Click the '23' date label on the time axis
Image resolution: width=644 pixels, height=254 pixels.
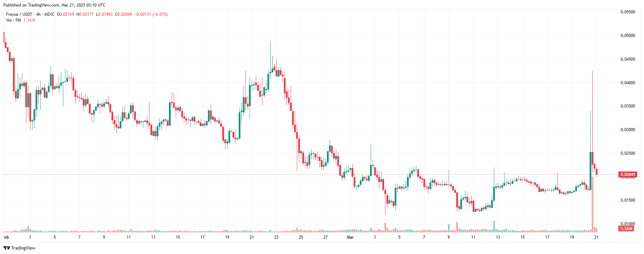[x=276, y=237]
